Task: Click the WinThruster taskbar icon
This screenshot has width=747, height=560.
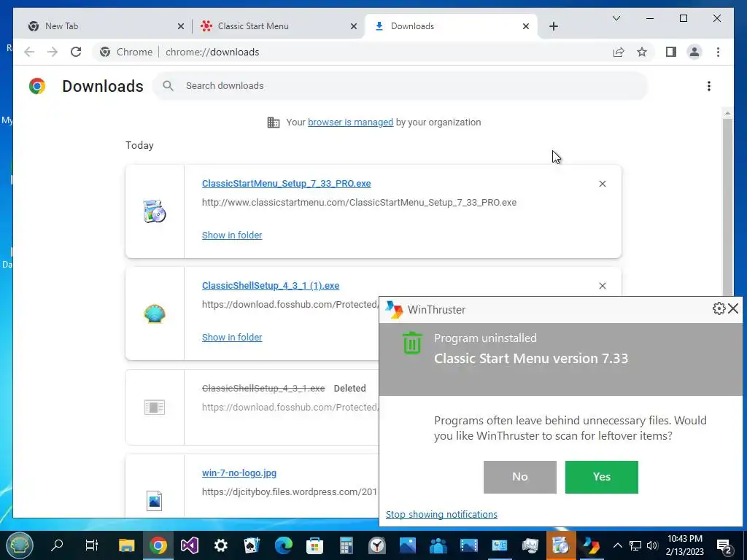Action: (x=591, y=545)
